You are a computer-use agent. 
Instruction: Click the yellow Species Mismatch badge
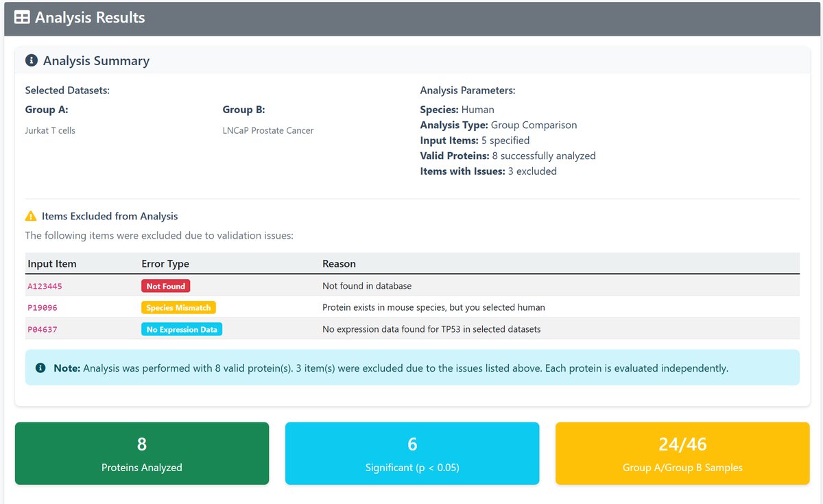click(178, 308)
